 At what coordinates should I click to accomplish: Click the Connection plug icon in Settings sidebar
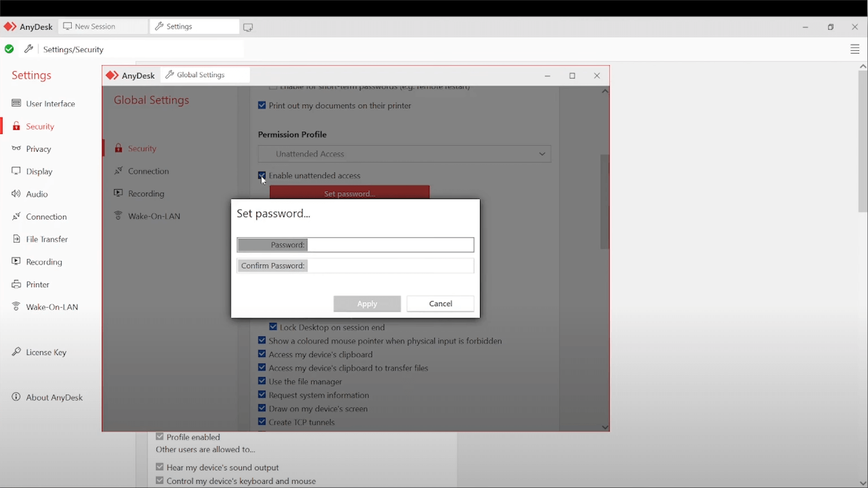pyautogui.click(x=16, y=216)
